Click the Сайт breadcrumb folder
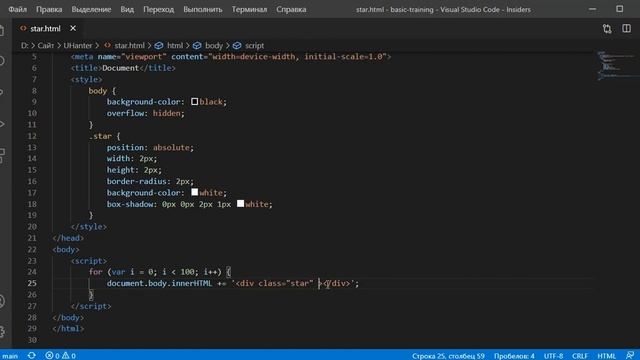 click(46, 45)
